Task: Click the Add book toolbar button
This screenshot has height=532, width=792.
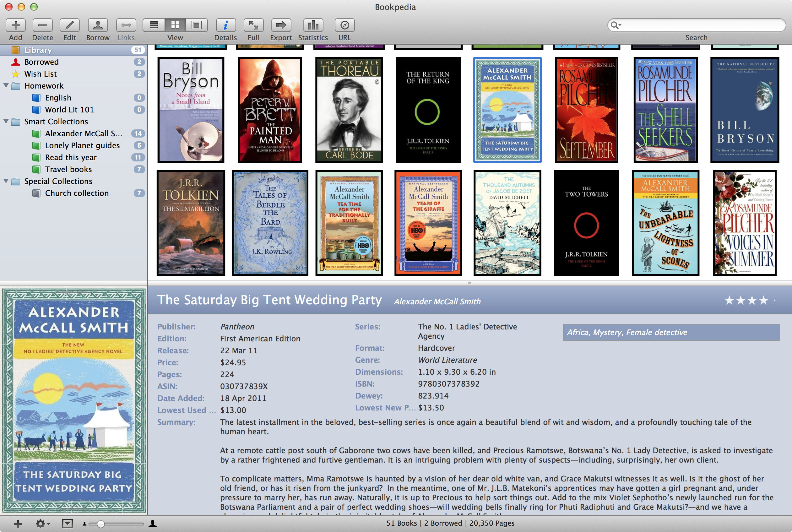Action: point(16,25)
